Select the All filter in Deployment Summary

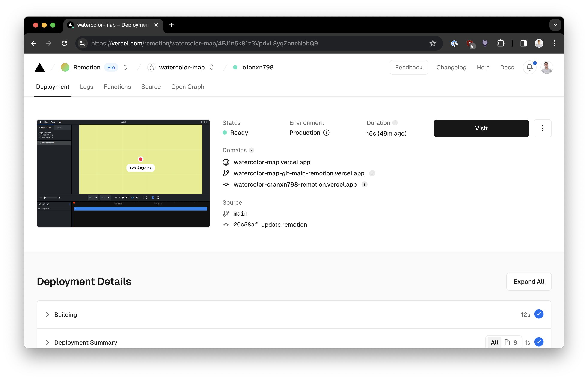click(494, 342)
